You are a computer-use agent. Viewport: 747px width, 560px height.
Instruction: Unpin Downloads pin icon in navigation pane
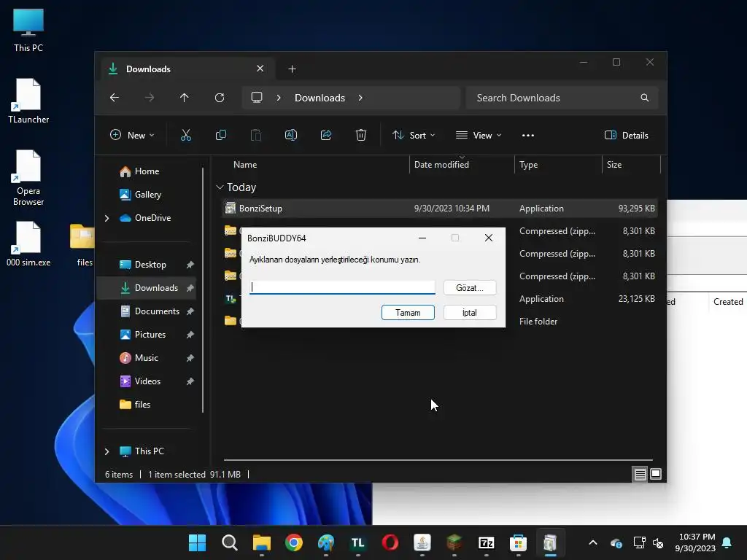point(190,288)
